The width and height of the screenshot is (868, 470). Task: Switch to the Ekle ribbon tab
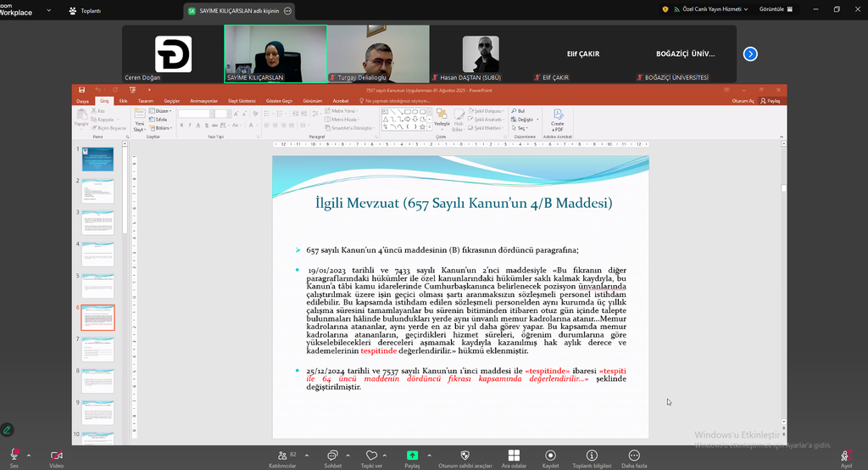coord(124,101)
